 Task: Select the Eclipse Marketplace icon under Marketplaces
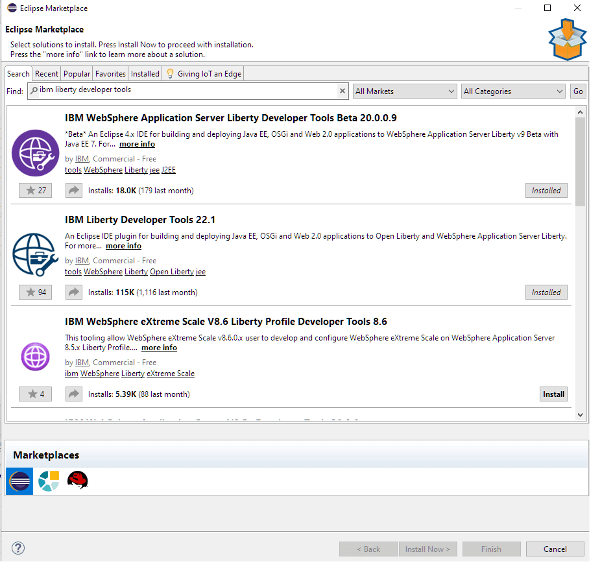pos(20,481)
